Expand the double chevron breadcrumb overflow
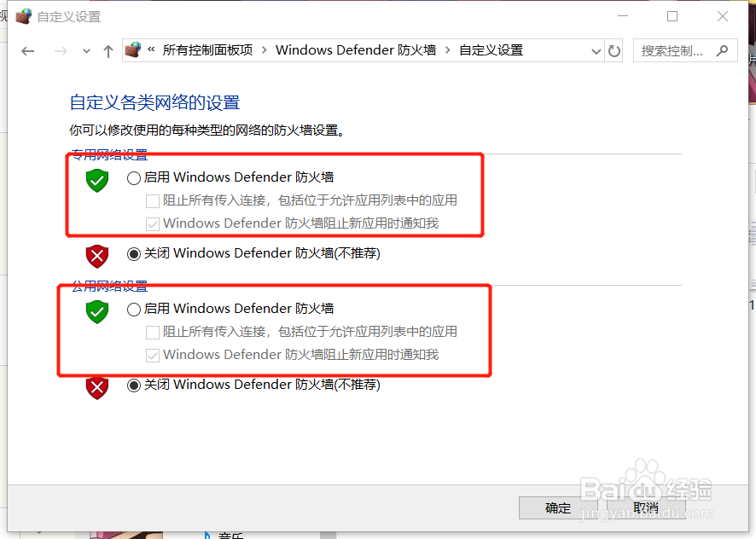Screen dimensions: 756x539 pyautogui.click(x=151, y=49)
